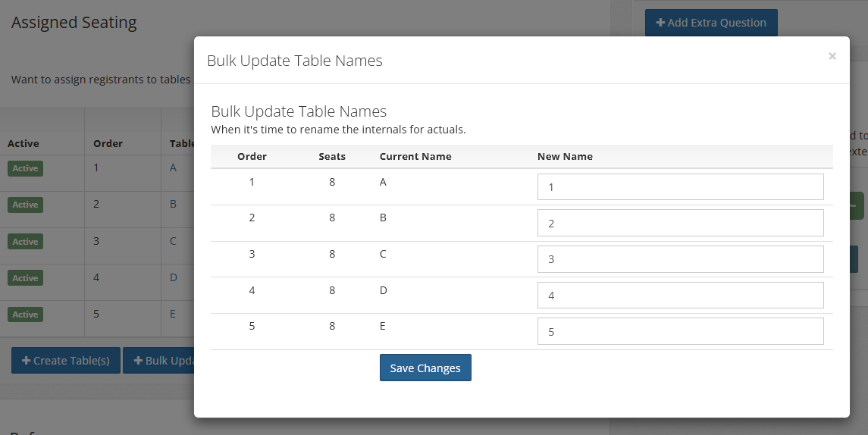
Task: Click Current Name cell 'C'
Action: coord(383,254)
